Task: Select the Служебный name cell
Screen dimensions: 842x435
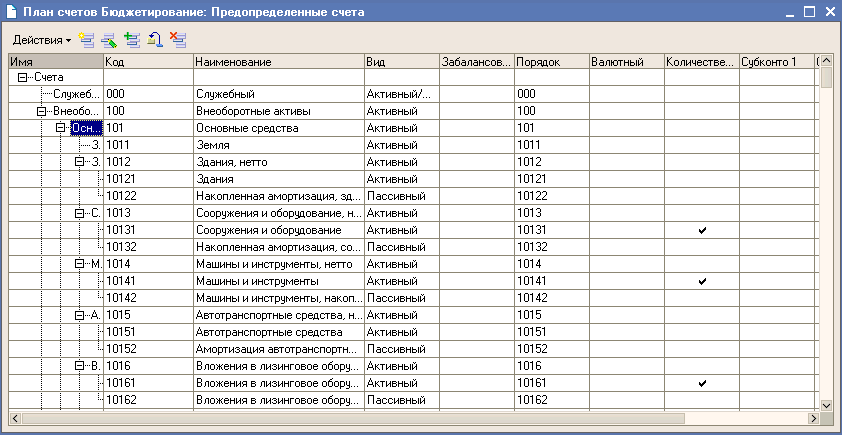Action: (x=279, y=95)
